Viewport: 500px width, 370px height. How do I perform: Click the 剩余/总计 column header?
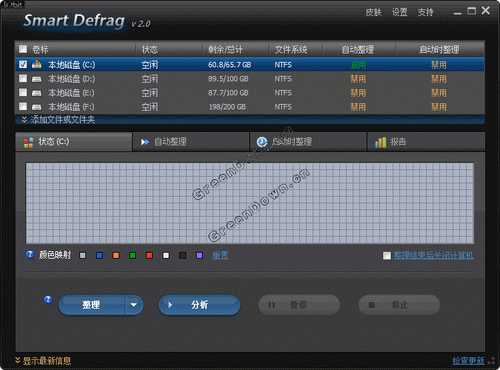point(236,49)
